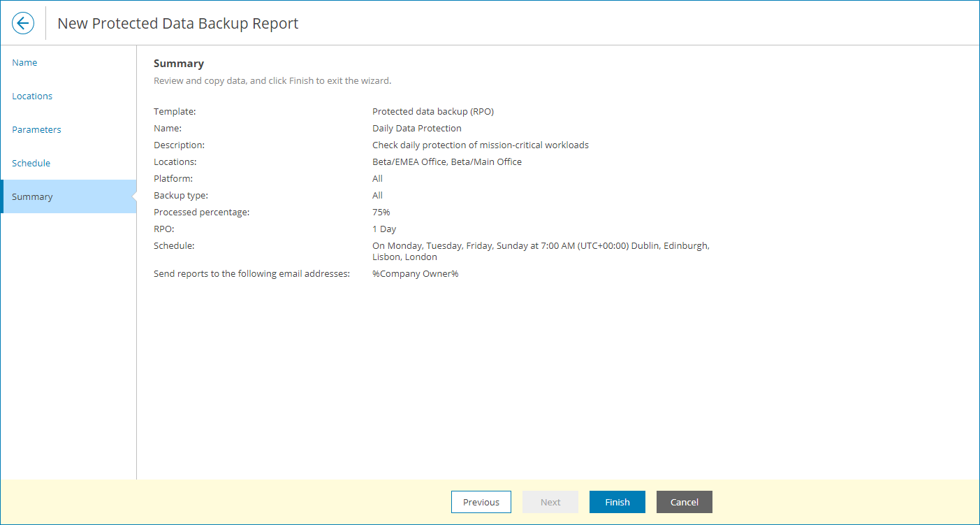The image size is (980, 525).
Task: Click the back arrow icon
Action: [x=23, y=23]
